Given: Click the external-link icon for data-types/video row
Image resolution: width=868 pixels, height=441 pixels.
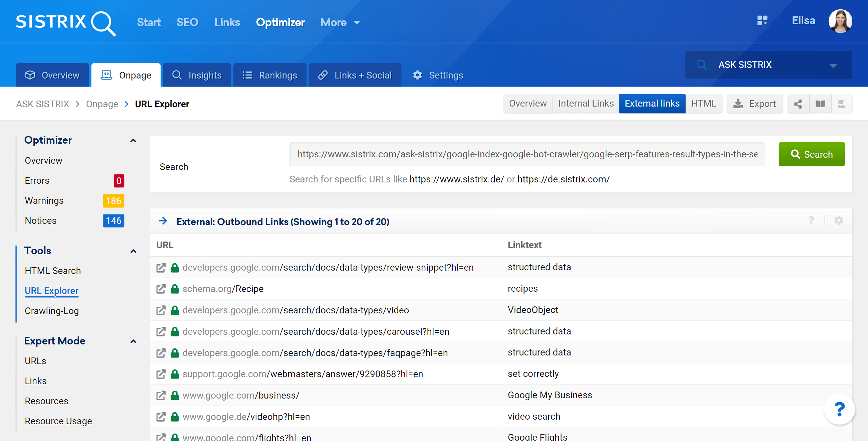Looking at the screenshot, I should point(161,310).
